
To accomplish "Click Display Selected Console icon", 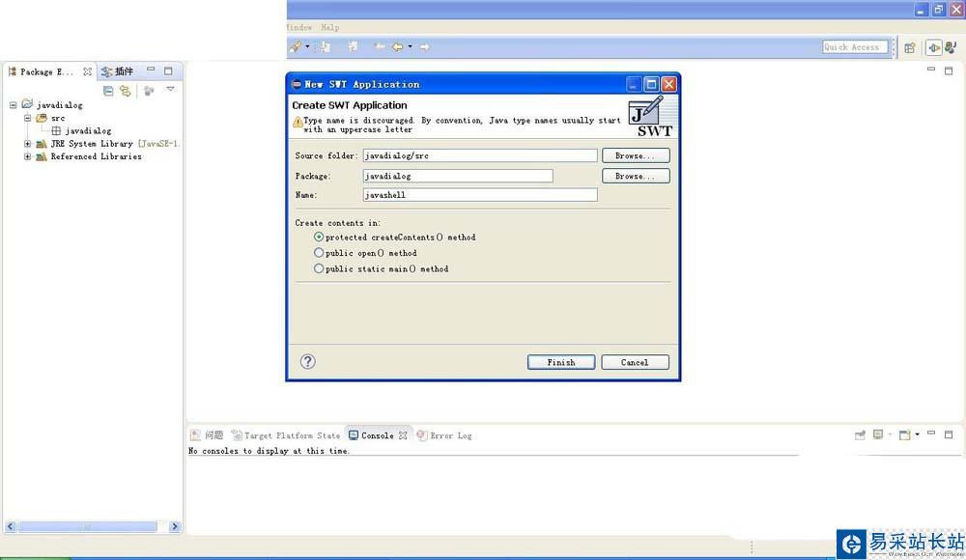I will (878, 434).
